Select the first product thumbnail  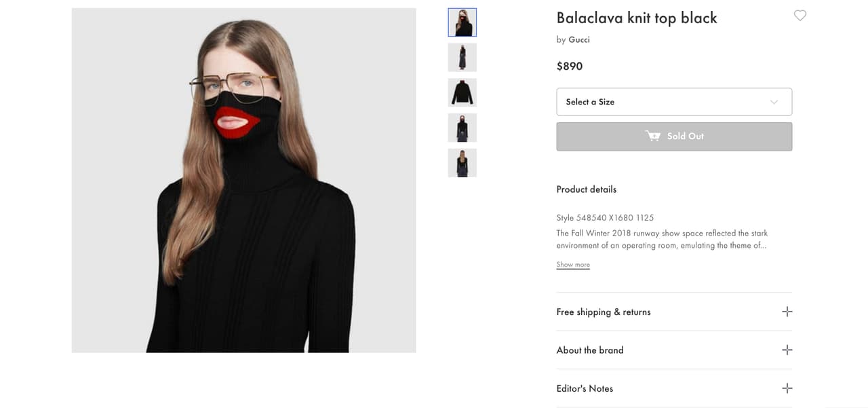[x=462, y=22]
